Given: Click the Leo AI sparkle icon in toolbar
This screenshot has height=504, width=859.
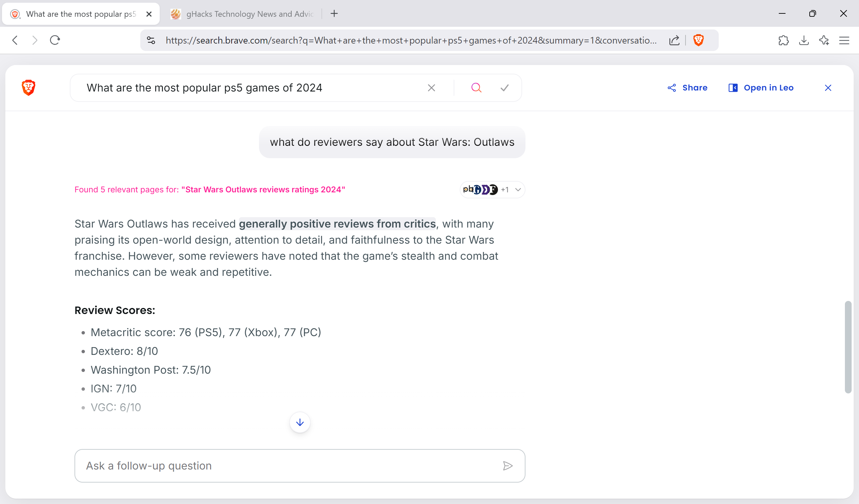Looking at the screenshot, I should pos(824,41).
